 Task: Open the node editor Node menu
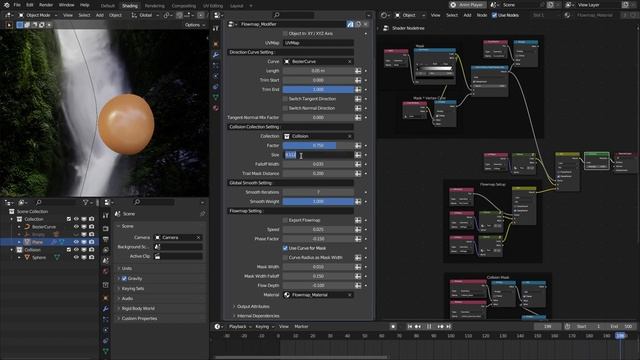click(482, 15)
